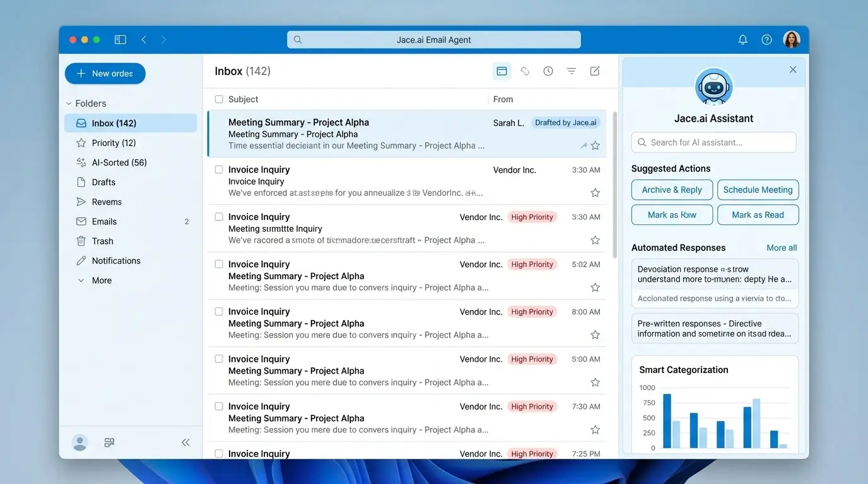Click the Smart Categorization bar chart

point(715,417)
